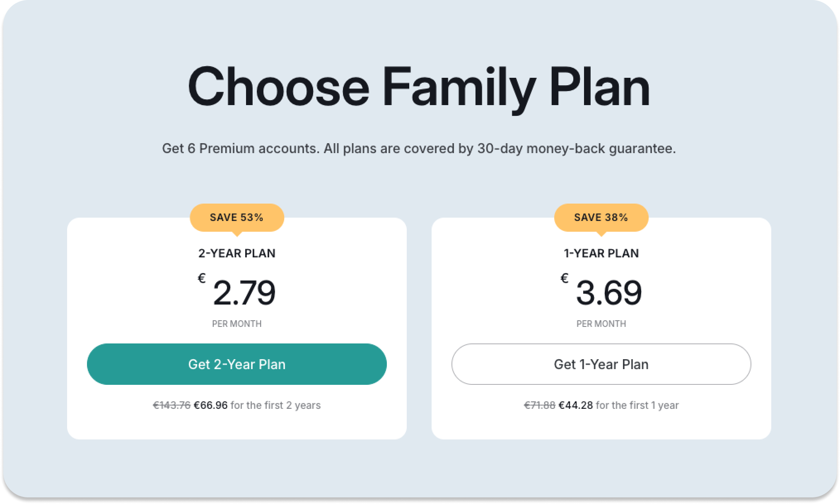
Task: Click the 2-YEAR PLAN card title
Action: coord(237,253)
